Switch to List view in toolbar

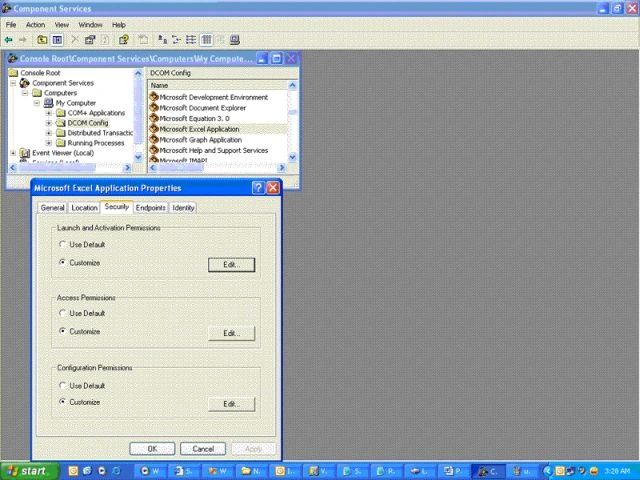[191, 40]
